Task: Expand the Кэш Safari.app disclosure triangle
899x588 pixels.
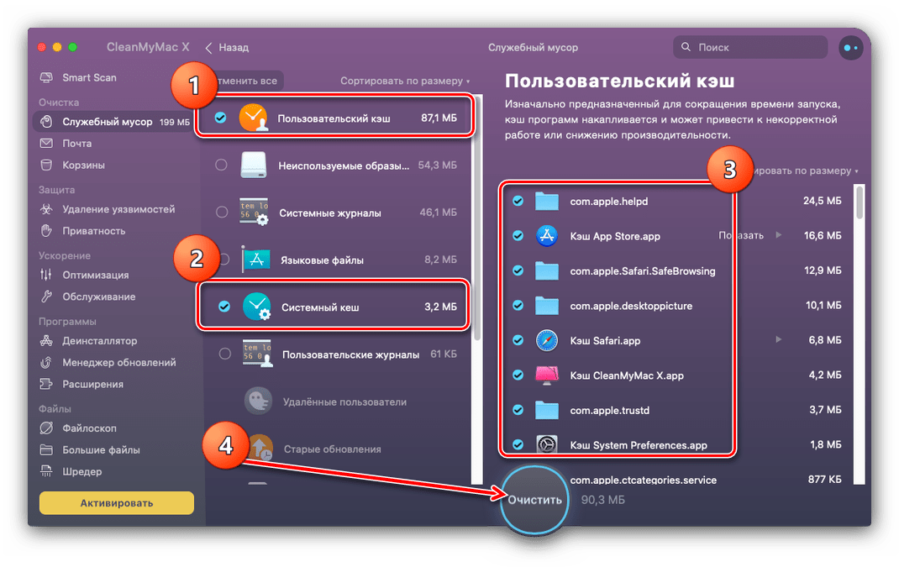Action: [x=779, y=340]
